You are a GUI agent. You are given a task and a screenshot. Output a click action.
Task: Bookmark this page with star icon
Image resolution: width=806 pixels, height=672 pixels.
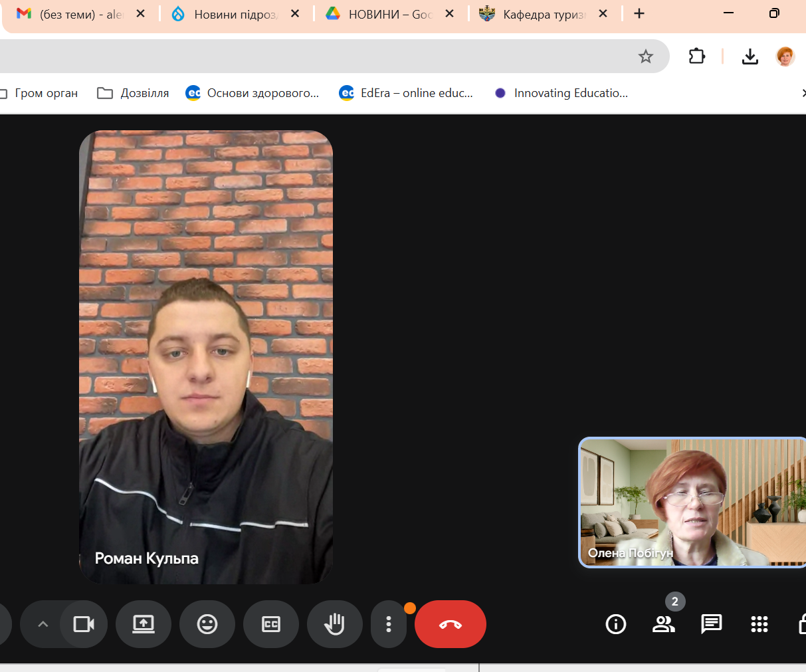[645, 56]
